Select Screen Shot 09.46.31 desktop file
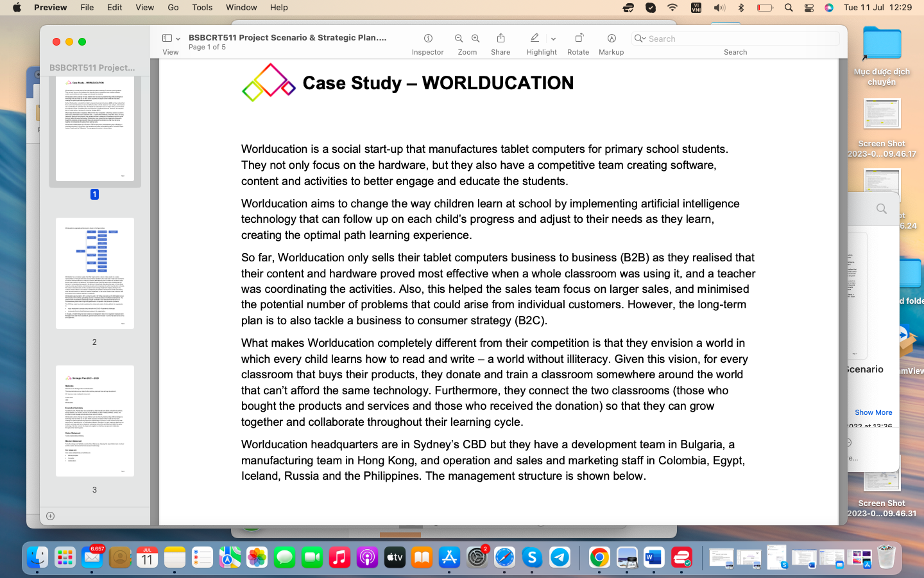Image resolution: width=924 pixels, height=578 pixels. click(x=882, y=495)
